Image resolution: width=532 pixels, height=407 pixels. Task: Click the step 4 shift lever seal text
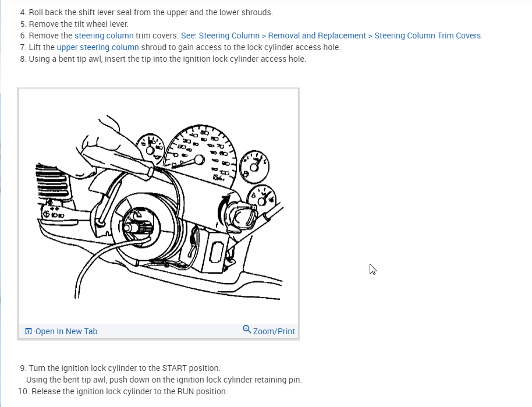click(x=147, y=12)
